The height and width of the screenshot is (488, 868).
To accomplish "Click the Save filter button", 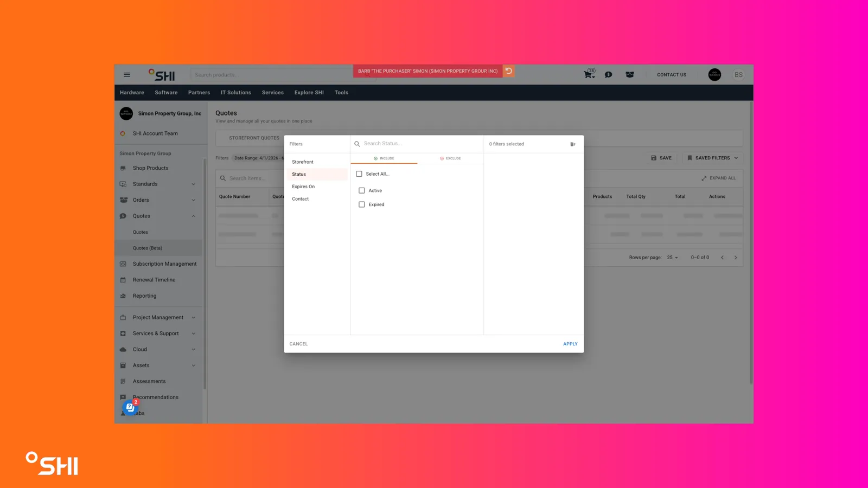I will coord(661,158).
